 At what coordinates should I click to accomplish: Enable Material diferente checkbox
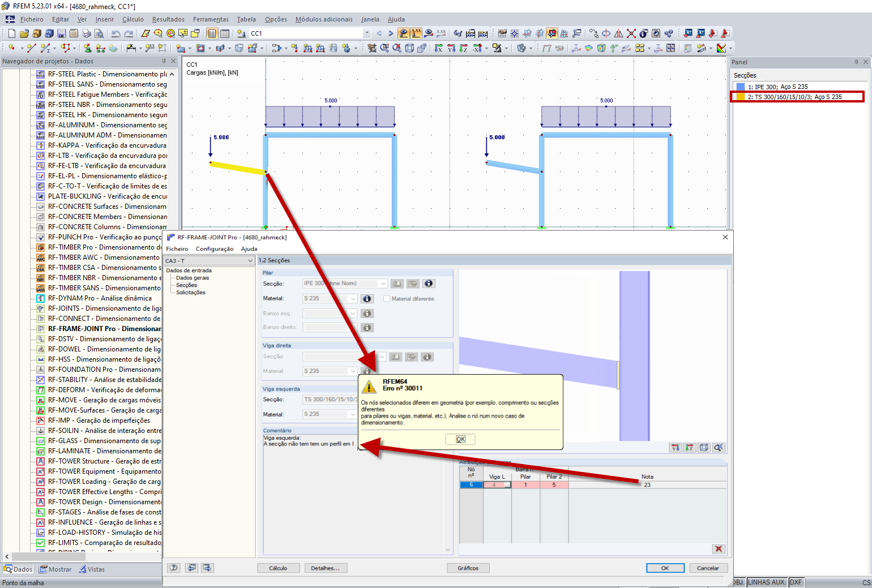[387, 299]
